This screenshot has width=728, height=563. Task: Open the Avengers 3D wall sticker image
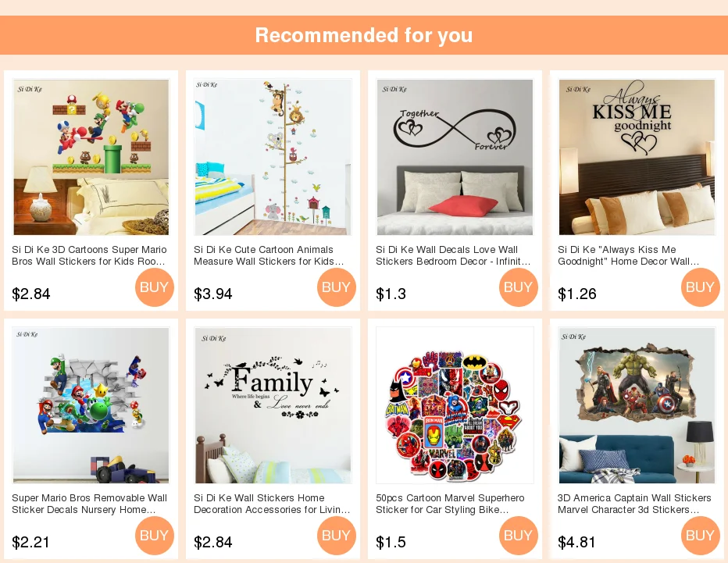637,406
